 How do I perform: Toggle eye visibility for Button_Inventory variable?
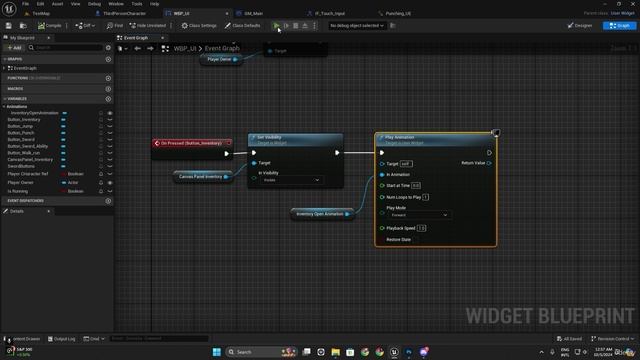click(110, 120)
